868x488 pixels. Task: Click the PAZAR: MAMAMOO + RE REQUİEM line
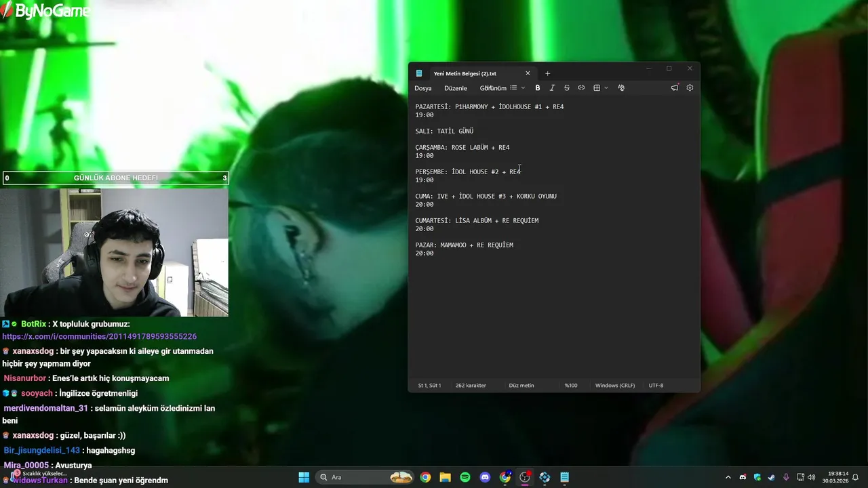click(464, 245)
